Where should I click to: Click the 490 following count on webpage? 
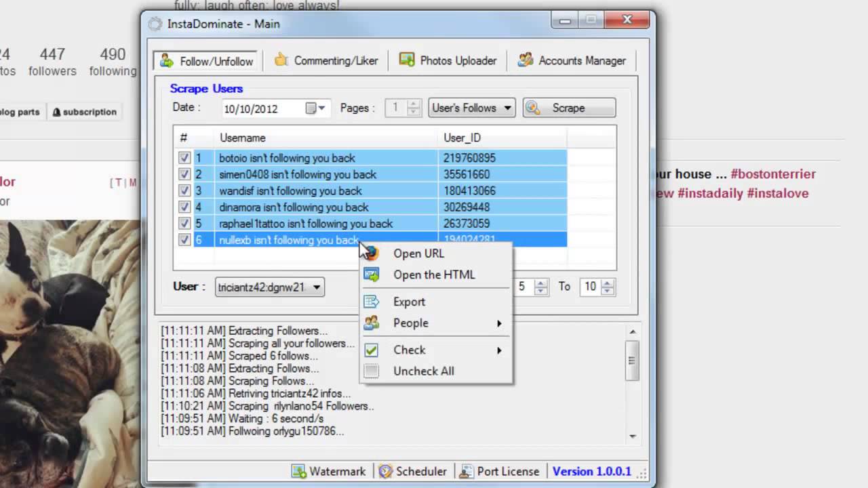click(x=113, y=62)
